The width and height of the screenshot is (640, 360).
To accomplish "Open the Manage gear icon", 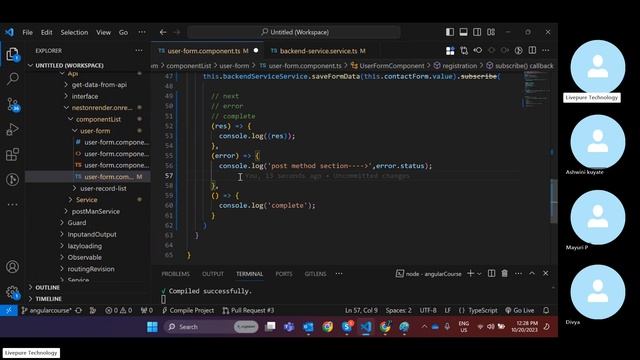I will 13,292.
